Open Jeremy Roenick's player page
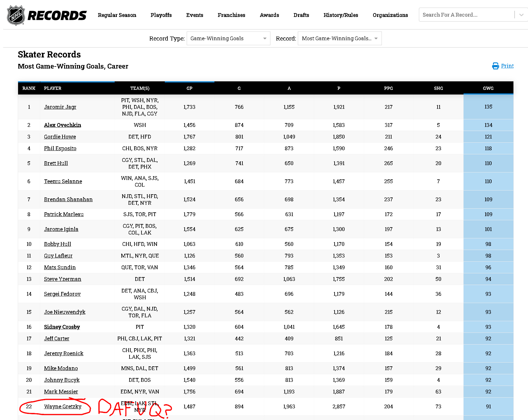This screenshot has height=420, width=528. [64, 353]
